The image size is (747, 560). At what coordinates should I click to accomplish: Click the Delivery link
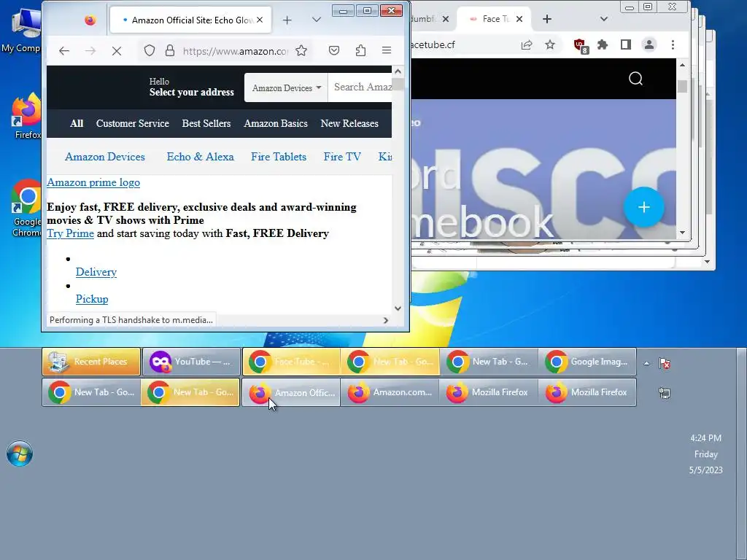pyautogui.click(x=96, y=272)
